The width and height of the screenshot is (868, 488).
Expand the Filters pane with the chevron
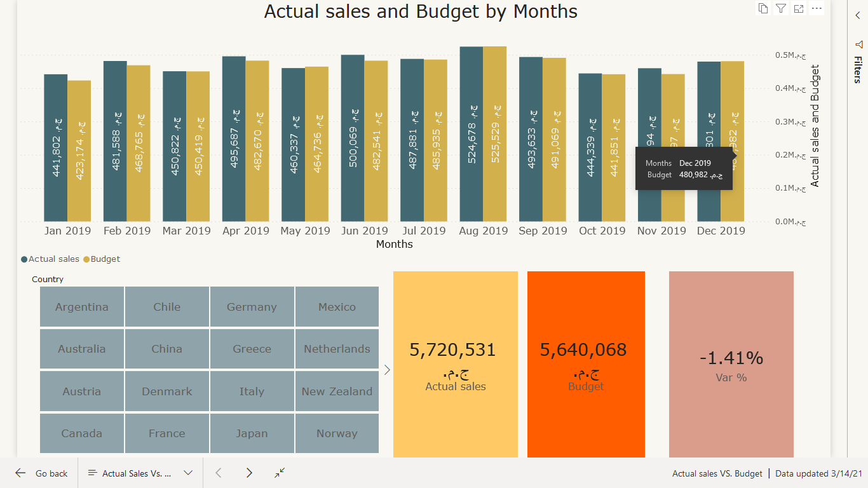pyautogui.click(x=858, y=16)
